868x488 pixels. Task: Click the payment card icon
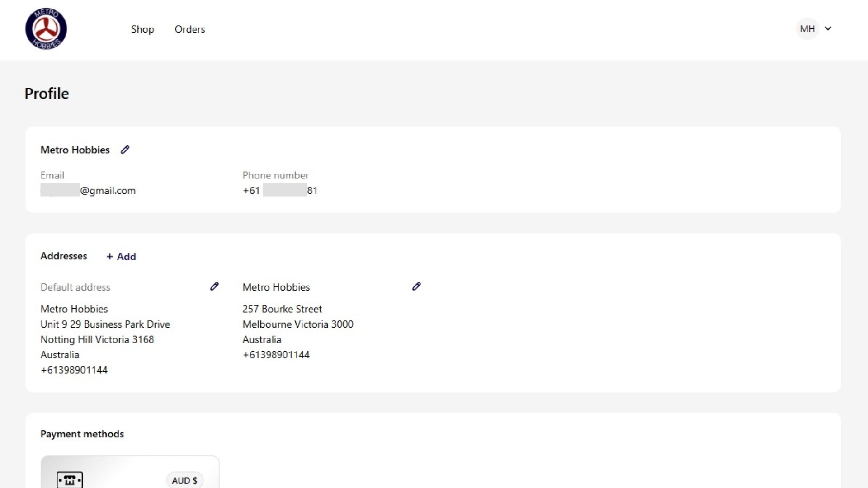pyautogui.click(x=70, y=479)
